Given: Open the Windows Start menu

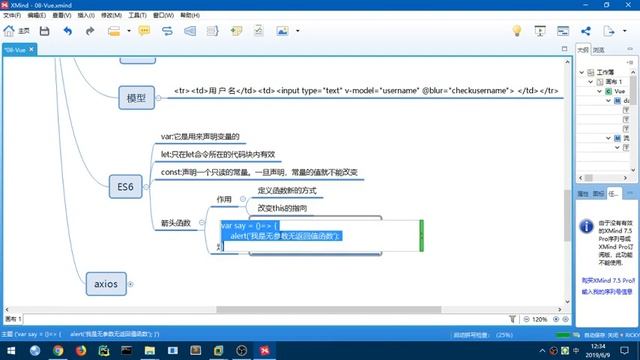Looking at the screenshot, I should click(11, 351).
